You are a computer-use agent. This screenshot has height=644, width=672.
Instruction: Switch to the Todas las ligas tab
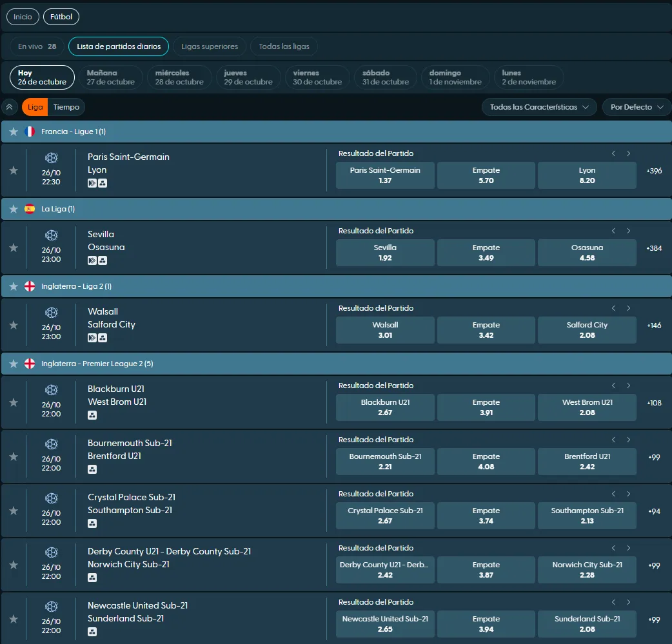284,46
